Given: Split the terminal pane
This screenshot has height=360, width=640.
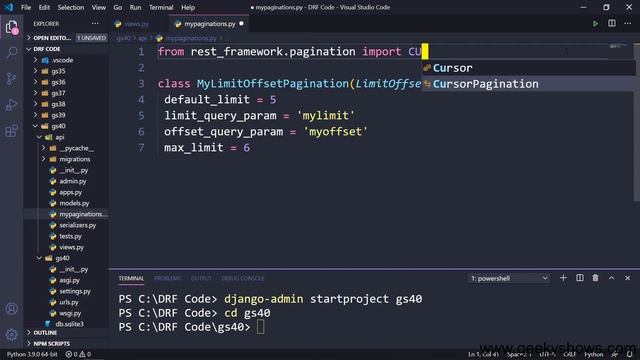Looking at the screenshot, I should coord(580,278).
